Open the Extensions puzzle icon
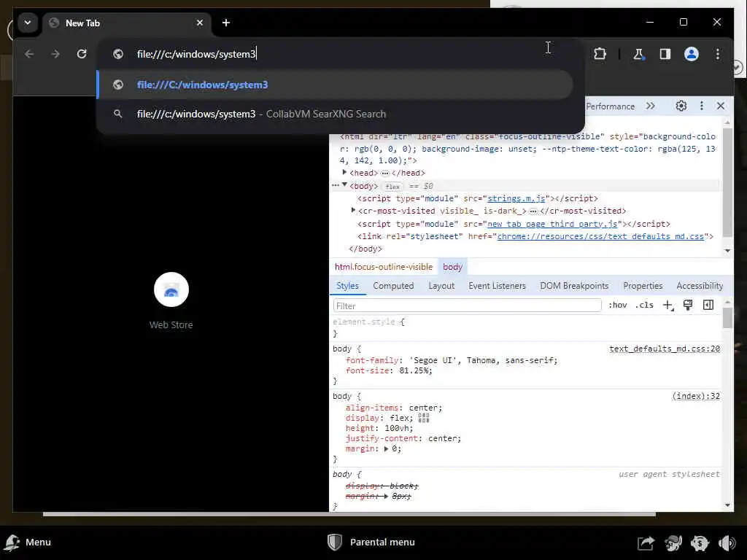Viewport: 747px width, 560px height. click(600, 54)
